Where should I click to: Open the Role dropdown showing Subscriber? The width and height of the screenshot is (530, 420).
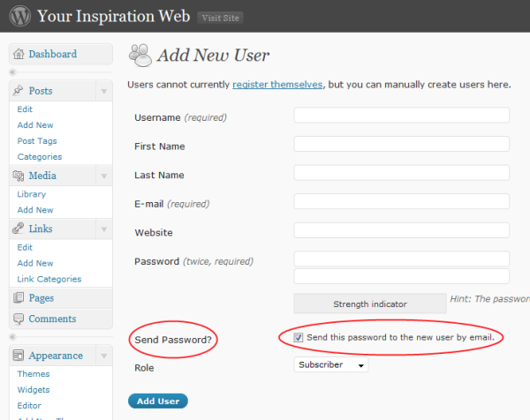[330, 364]
